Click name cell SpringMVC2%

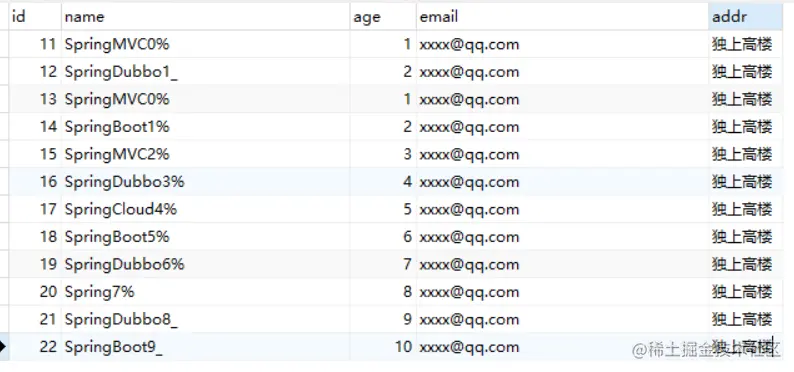[206, 154]
